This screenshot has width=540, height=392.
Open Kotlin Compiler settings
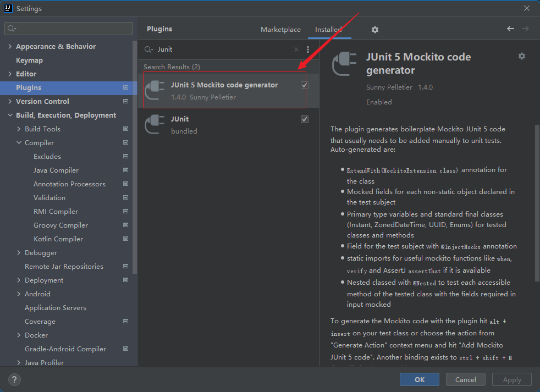pos(58,239)
